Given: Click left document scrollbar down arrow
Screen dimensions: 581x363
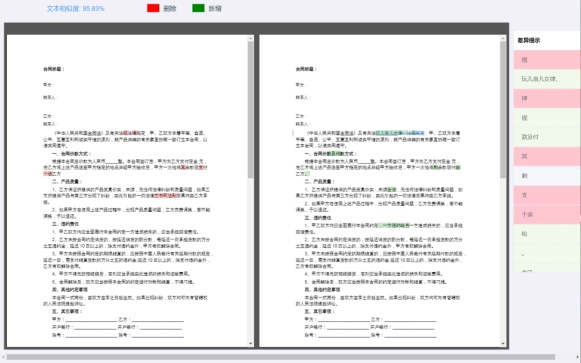Looking at the screenshot, I should (251, 343).
